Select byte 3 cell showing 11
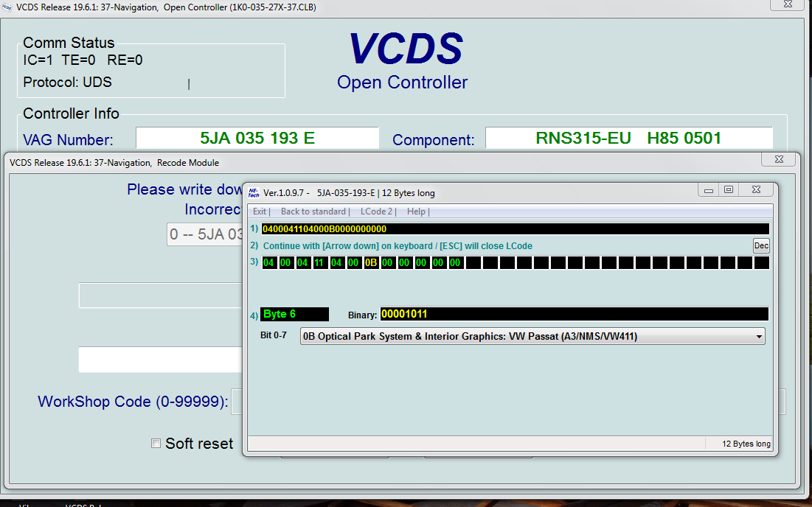This screenshot has height=507, width=812. pyautogui.click(x=319, y=263)
